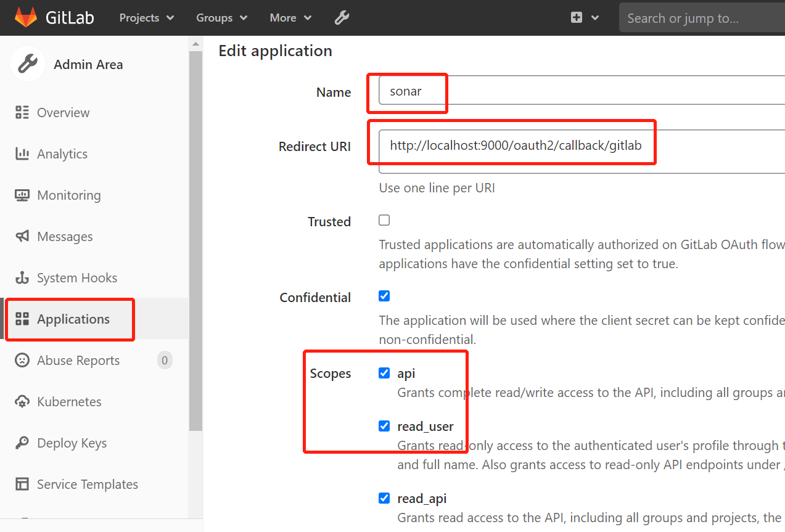Open the Projects dropdown menu
The width and height of the screenshot is (785, 532).
(146, 18)
